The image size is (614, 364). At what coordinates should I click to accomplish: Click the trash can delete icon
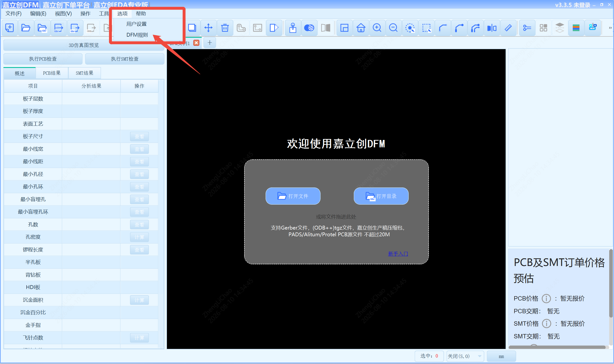(x=225, y=28)
